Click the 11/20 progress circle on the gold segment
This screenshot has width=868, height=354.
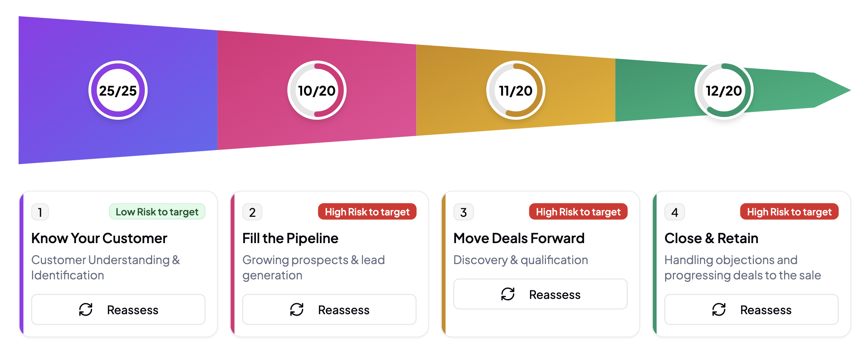point(515,91)
